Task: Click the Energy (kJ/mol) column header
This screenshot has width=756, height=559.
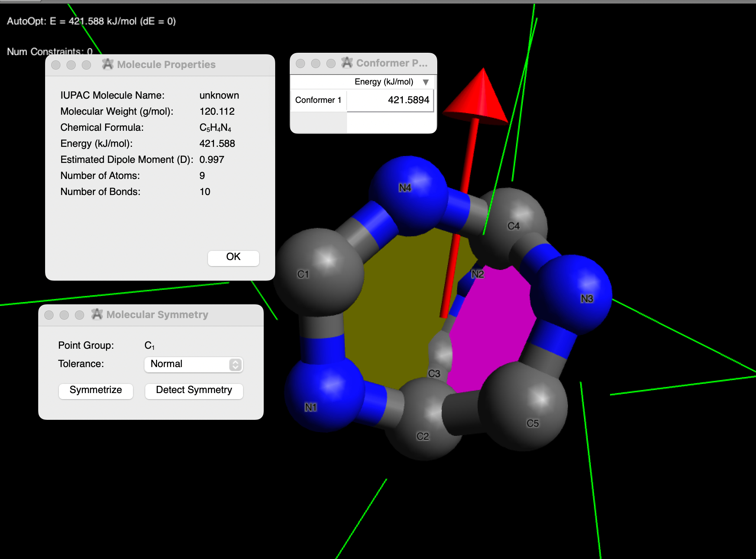Action: point(383,82)
